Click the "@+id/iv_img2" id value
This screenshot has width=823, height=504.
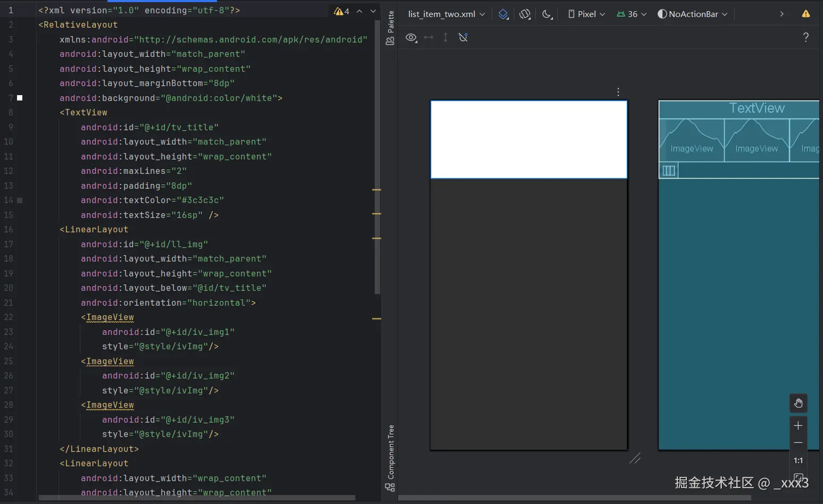tap(198, 376)
